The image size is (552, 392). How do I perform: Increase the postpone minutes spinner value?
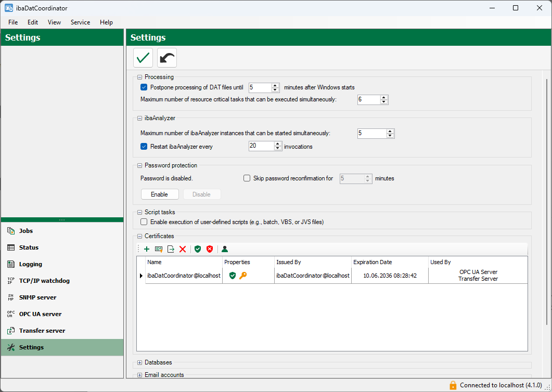click(x=275, y=85)
